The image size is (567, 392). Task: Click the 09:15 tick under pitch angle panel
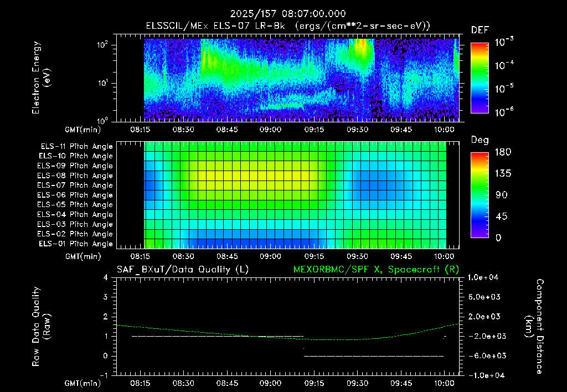coord(314,256)
